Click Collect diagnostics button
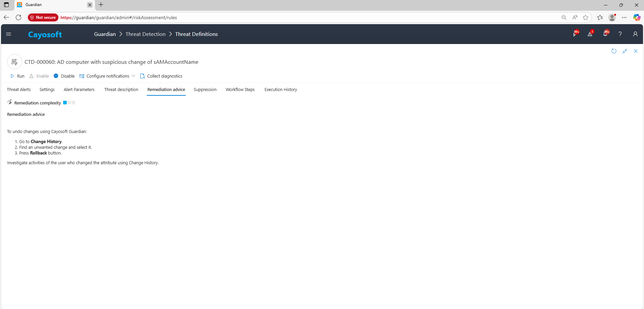Viewport: 644px width, 309px height. [x=161, y=76]
